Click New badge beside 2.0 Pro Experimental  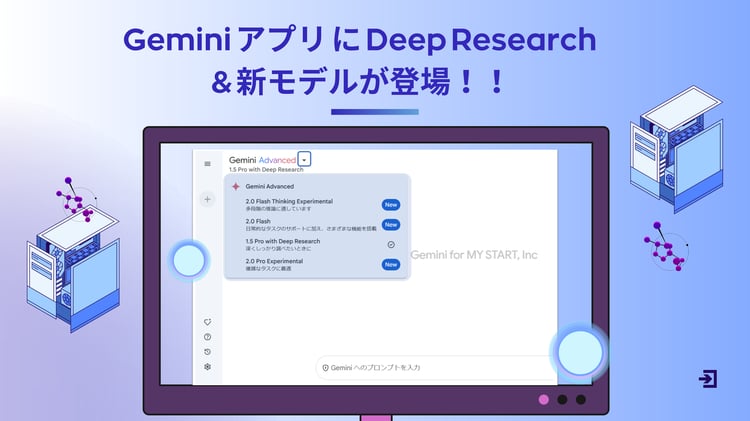pyautogui.click(x=391, y=265)
